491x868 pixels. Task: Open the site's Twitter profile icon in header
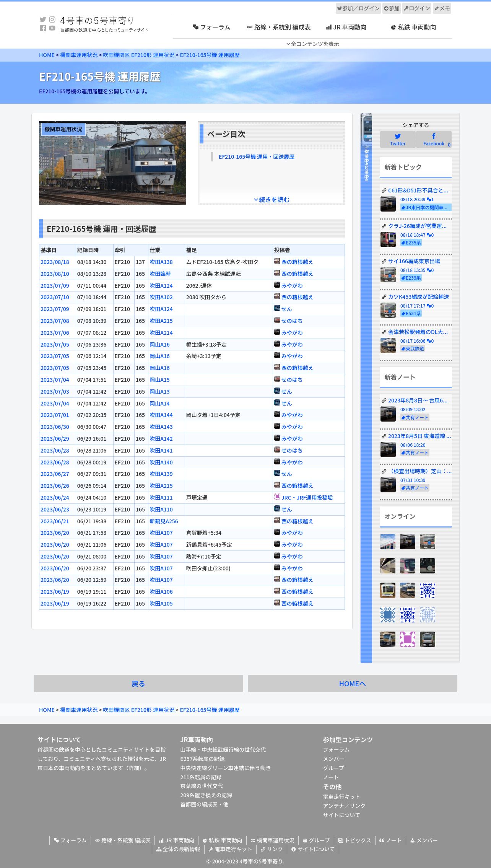pos(43,20)
